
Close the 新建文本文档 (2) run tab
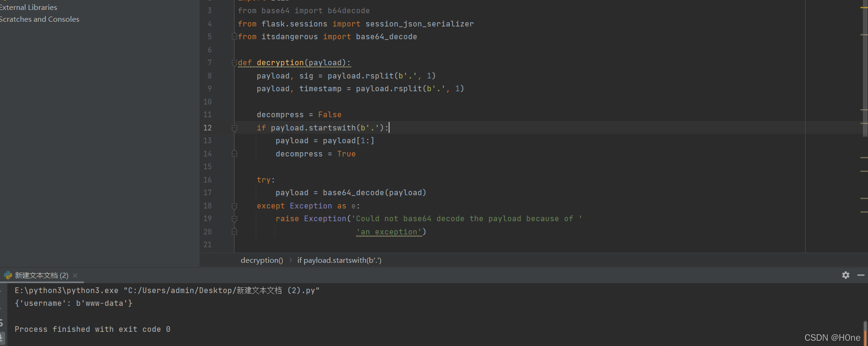[75, 276]
